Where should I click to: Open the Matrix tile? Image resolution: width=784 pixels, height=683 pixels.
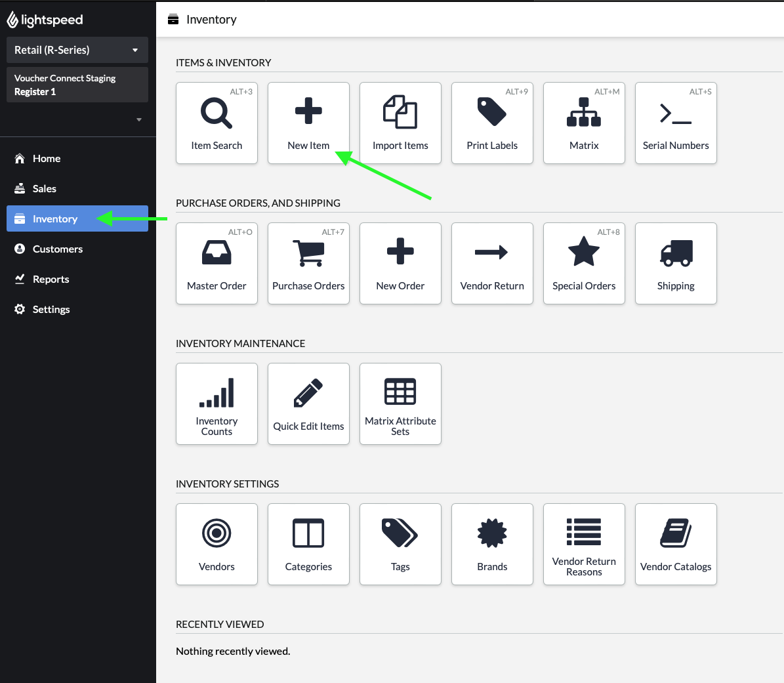584,123
